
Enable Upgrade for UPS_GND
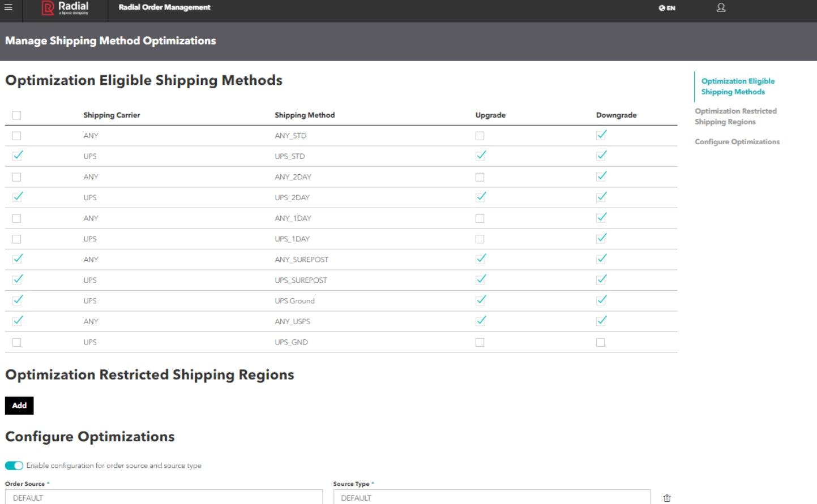click(x=480, y=341)
